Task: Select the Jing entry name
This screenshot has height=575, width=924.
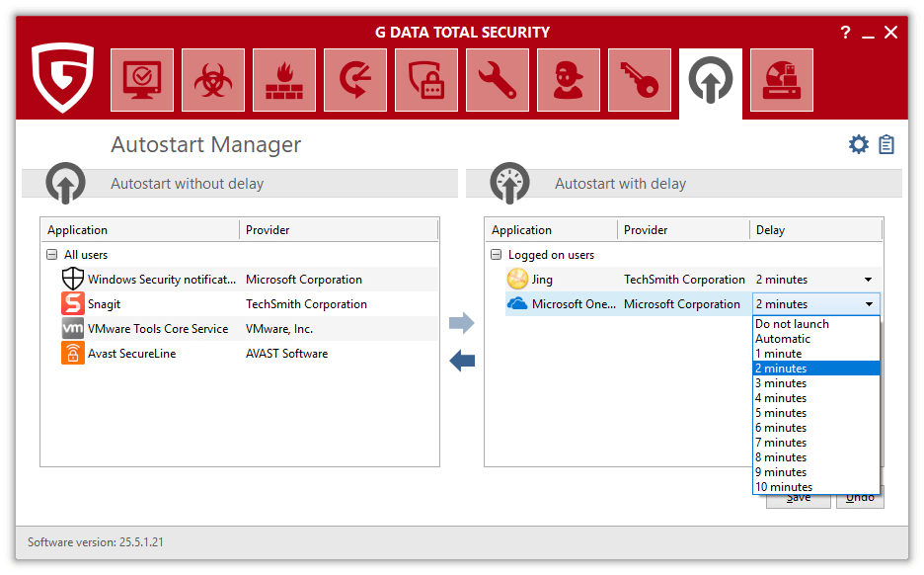Action: coord(542,280)
